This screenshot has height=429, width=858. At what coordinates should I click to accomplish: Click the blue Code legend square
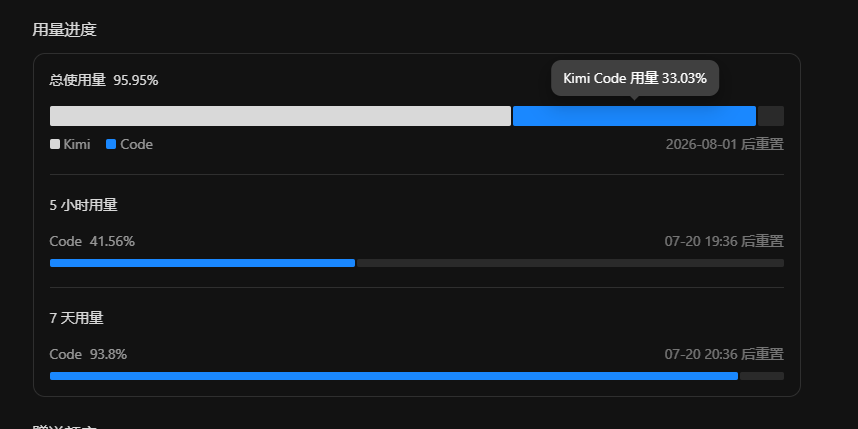(x=111, y=144)
